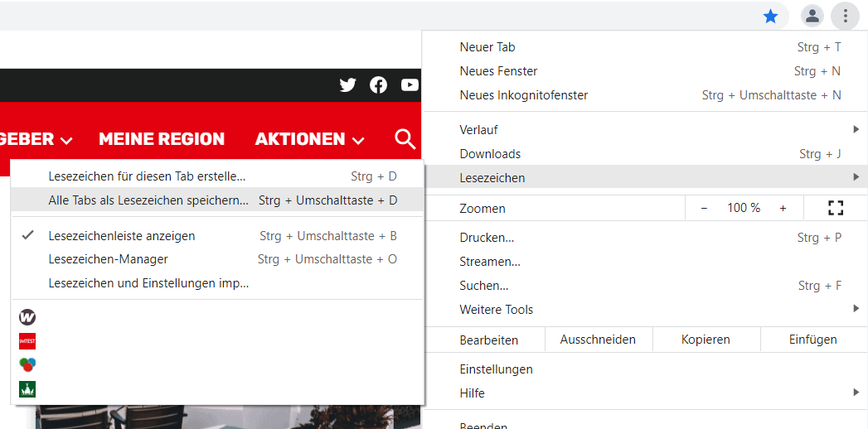
Task: Click the Kopieren button
Action: (706, 339)
